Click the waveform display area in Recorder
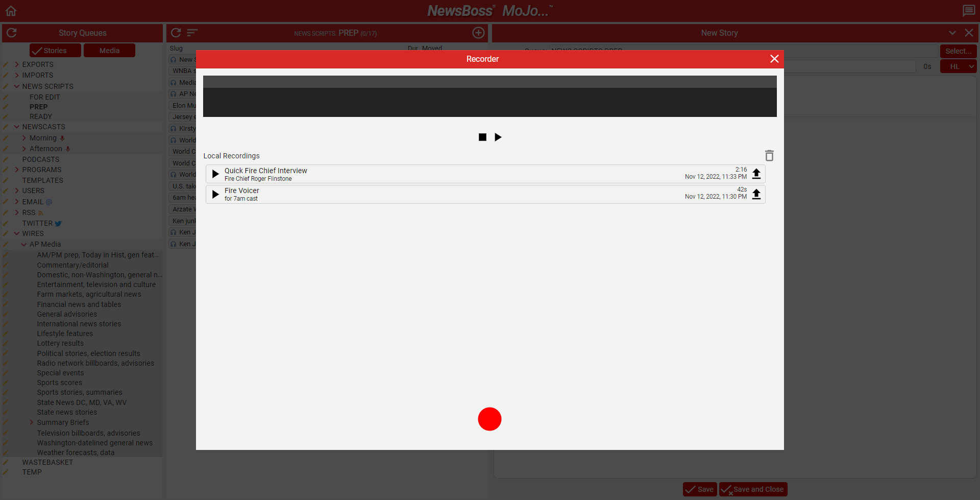Viewport: 980px width, 500px height. pos(489,97)
